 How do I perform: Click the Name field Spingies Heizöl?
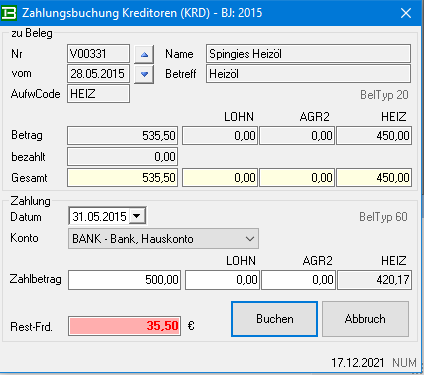(x=308, y=54)
